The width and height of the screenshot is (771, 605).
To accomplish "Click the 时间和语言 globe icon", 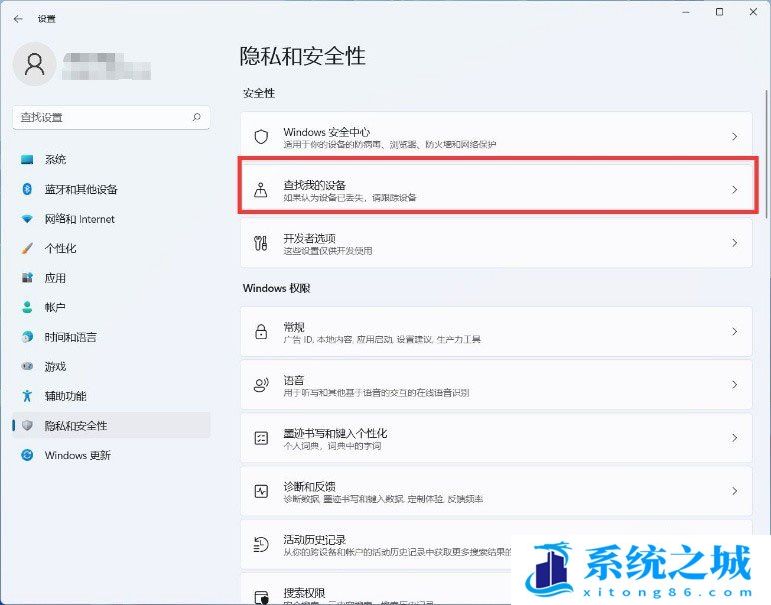I will pyautogui.click(x=27, y=337).
